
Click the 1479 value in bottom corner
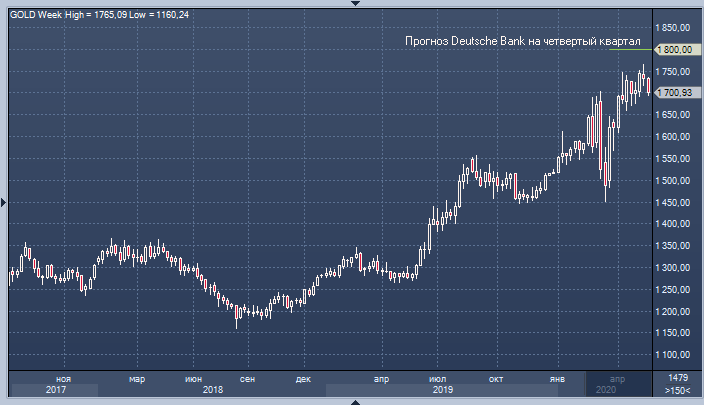(676, 377)
